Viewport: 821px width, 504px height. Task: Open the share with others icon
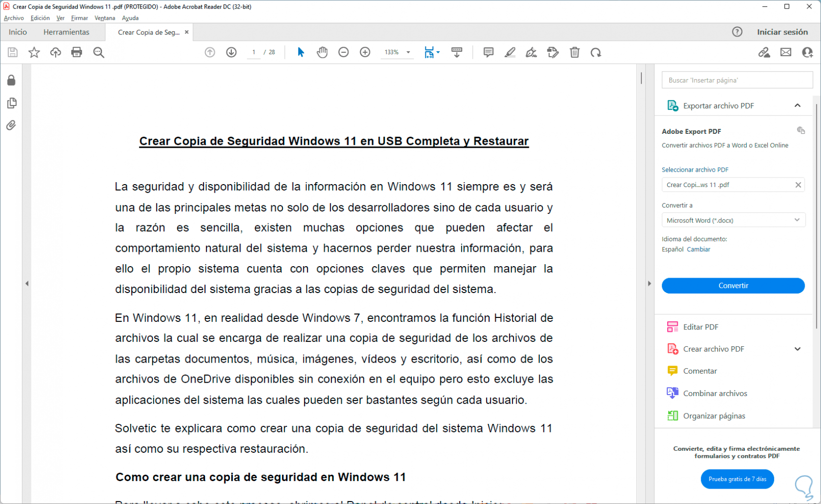pos(808,52)
